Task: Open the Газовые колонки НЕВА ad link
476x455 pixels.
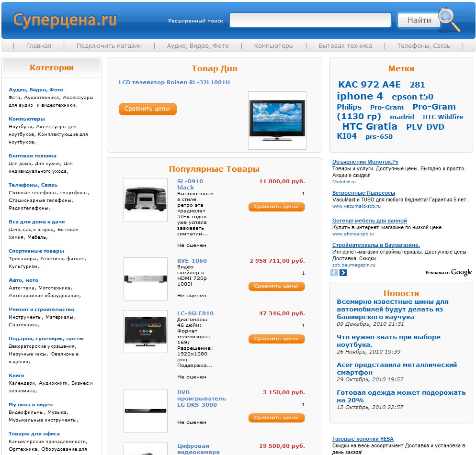Action: [363, 439]
